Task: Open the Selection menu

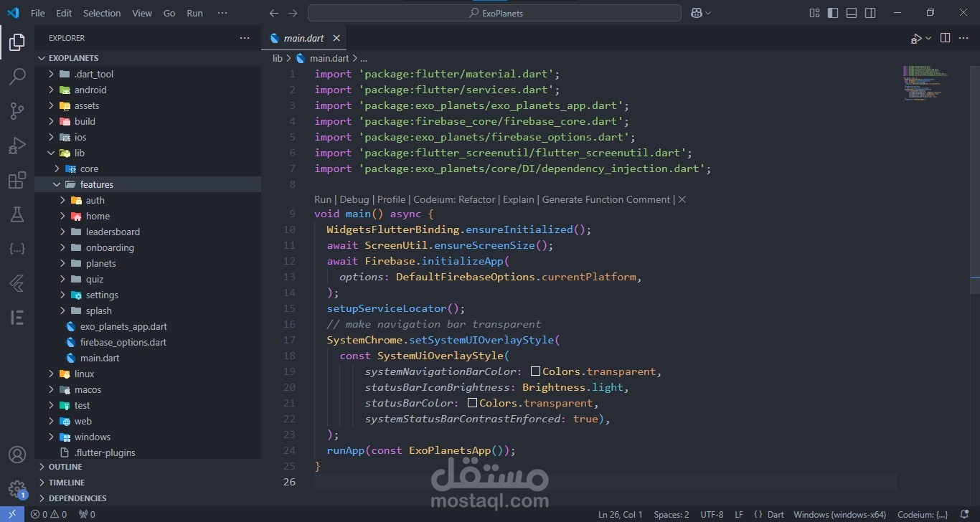Action: tap(102, 13)
